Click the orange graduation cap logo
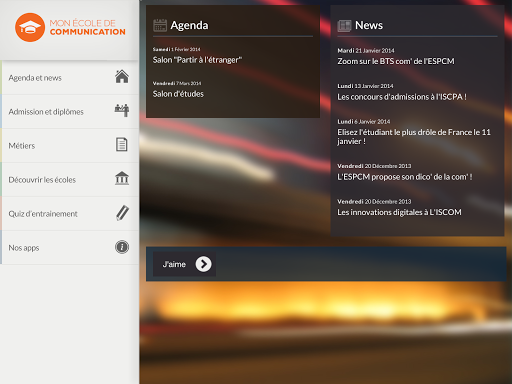Image resolution: width=512 pixels, height=384 pixels. [x=30, y=27]
